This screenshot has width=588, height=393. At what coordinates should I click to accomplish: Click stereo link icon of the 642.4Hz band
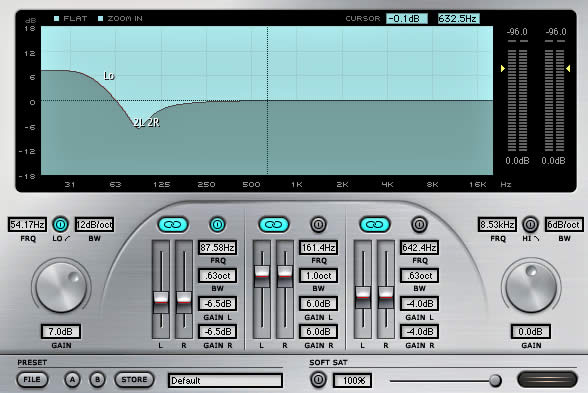[x=375, y=225]
